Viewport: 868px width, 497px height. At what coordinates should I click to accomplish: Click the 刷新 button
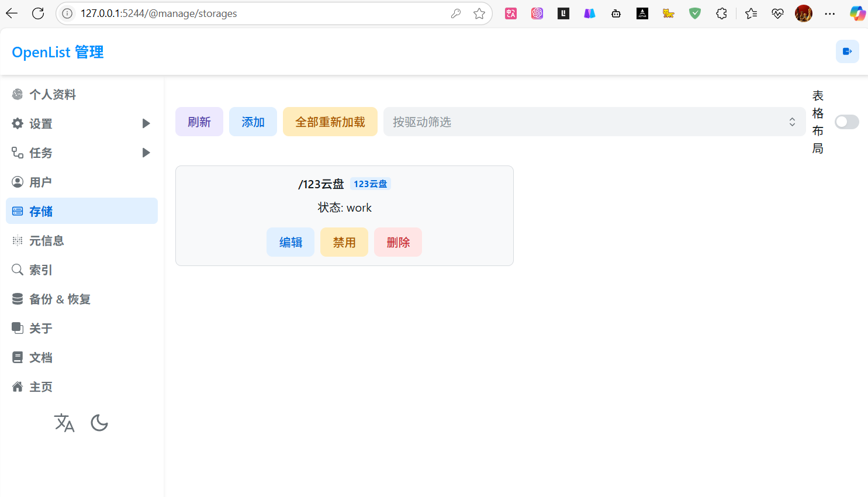click(199, 122)
